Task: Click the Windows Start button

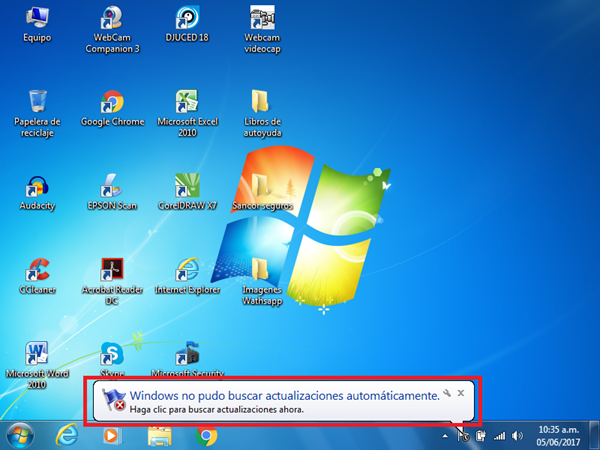Action: tap(19, 435)
